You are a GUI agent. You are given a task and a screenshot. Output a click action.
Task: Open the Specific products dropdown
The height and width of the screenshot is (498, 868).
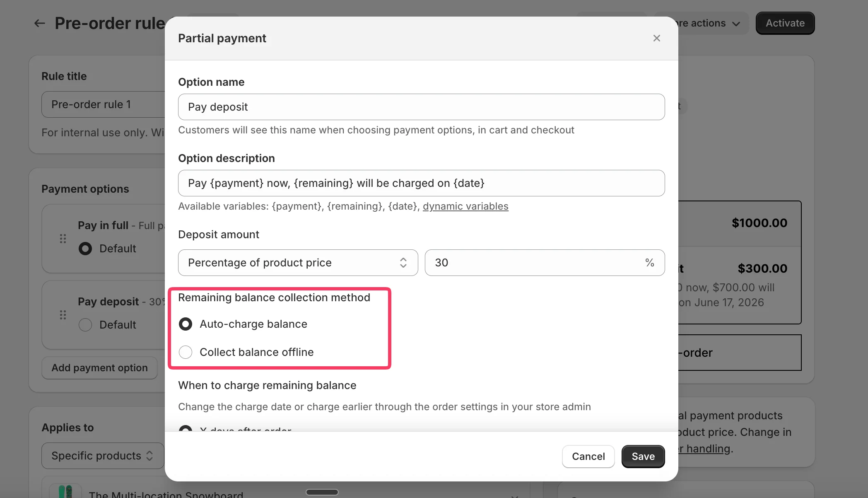tap(103, 456)
